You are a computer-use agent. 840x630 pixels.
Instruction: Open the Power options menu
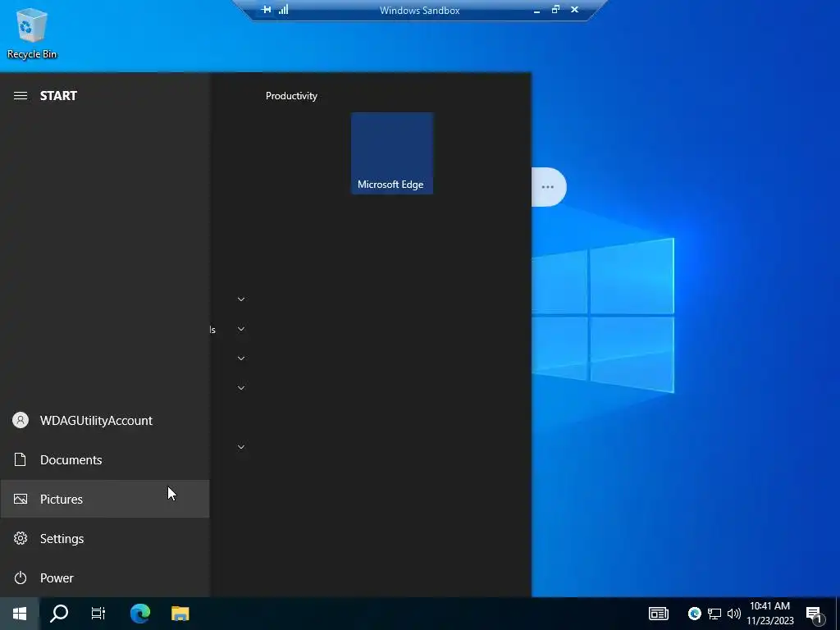104,578
